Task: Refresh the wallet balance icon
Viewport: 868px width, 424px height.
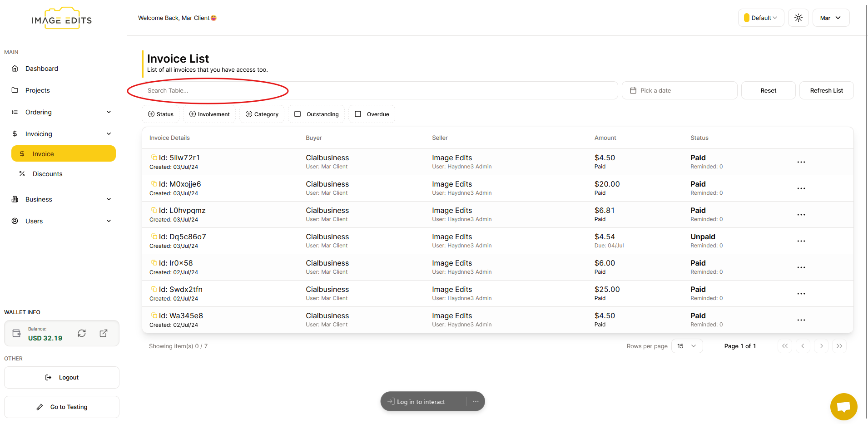Action: tap(82, 333)
